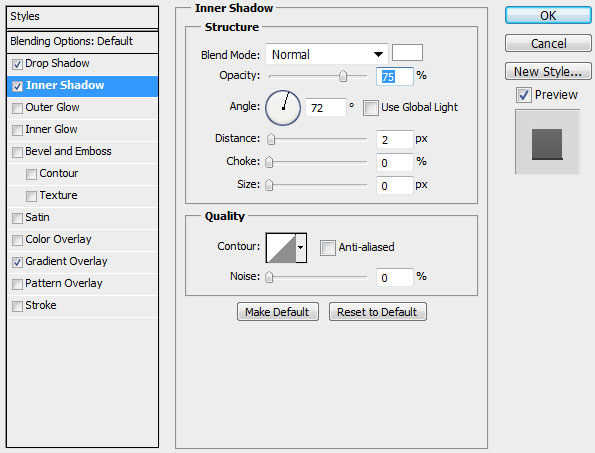Click the Size value field
595x453 pixels.
395,186
